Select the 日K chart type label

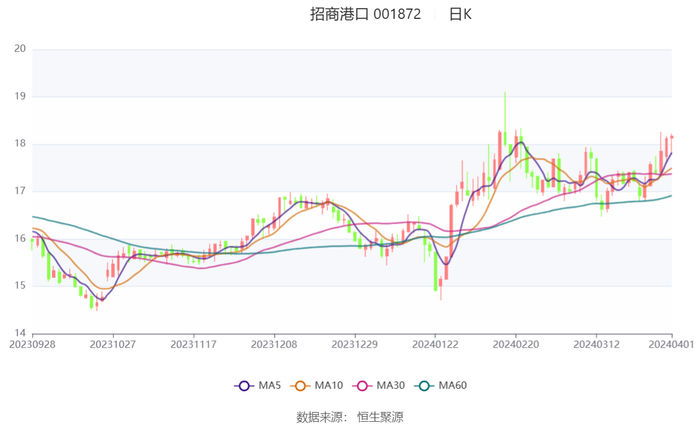coord(460,14)
